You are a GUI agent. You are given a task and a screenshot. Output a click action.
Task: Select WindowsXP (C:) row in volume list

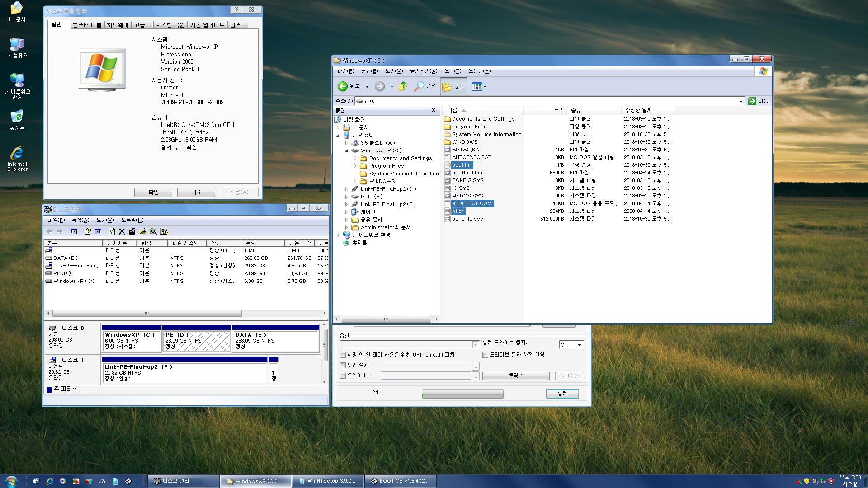pos(187,282)
